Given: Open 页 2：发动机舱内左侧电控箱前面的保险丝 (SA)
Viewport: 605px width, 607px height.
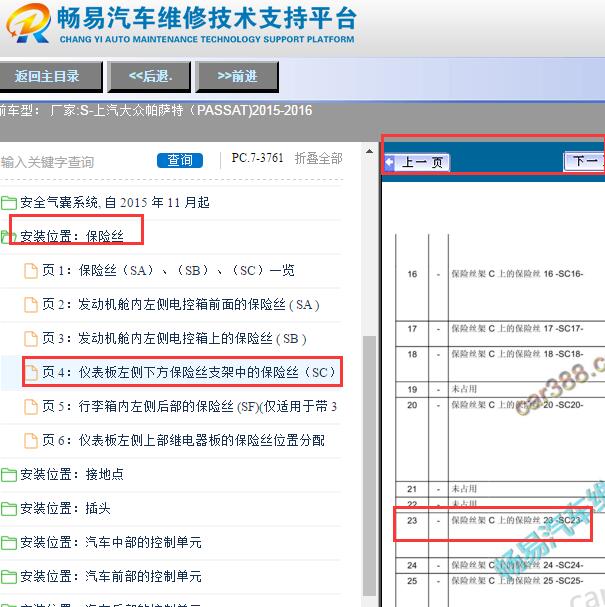Looking at the screenshot, I should tap(180, 305).
